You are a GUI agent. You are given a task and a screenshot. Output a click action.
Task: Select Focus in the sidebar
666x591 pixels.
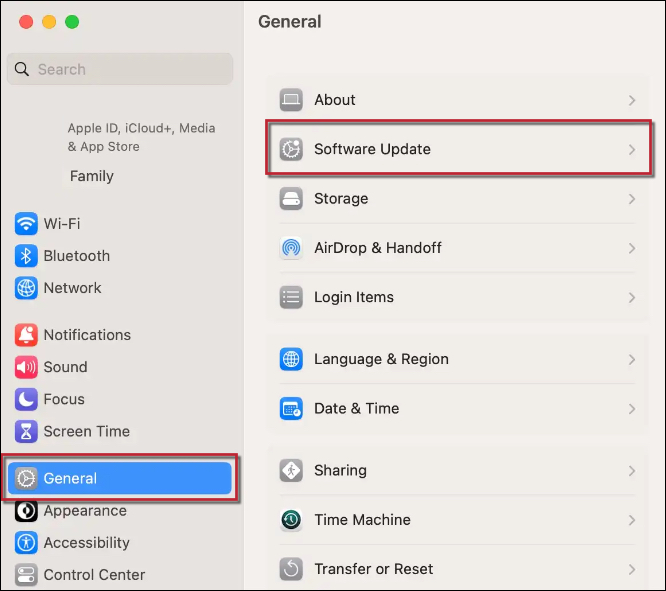(x=120, y=399)
